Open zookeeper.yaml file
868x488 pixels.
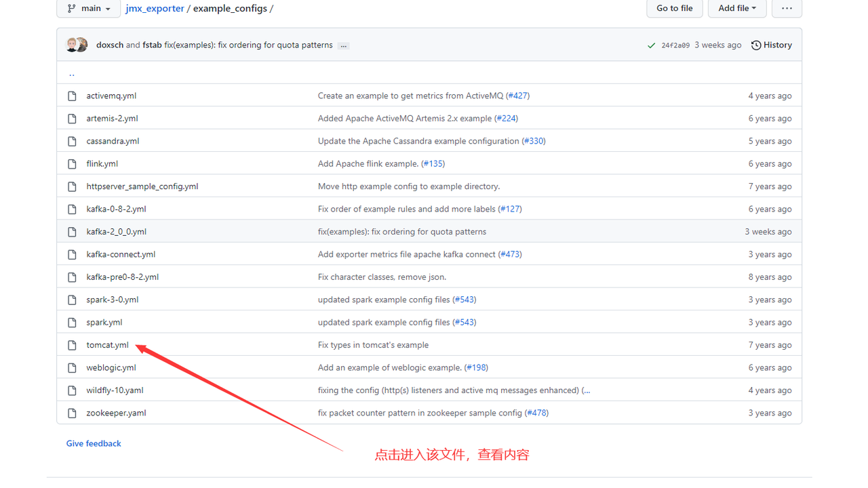[116, 413]
